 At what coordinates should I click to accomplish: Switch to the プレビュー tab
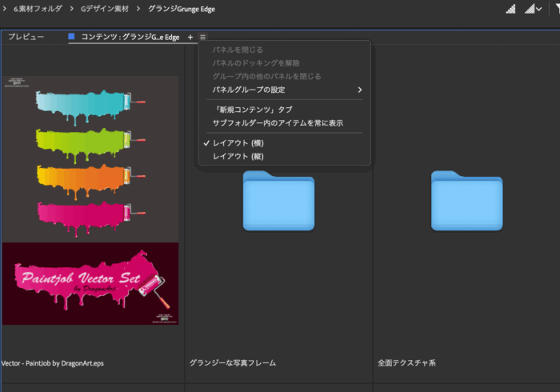point(26,37)
